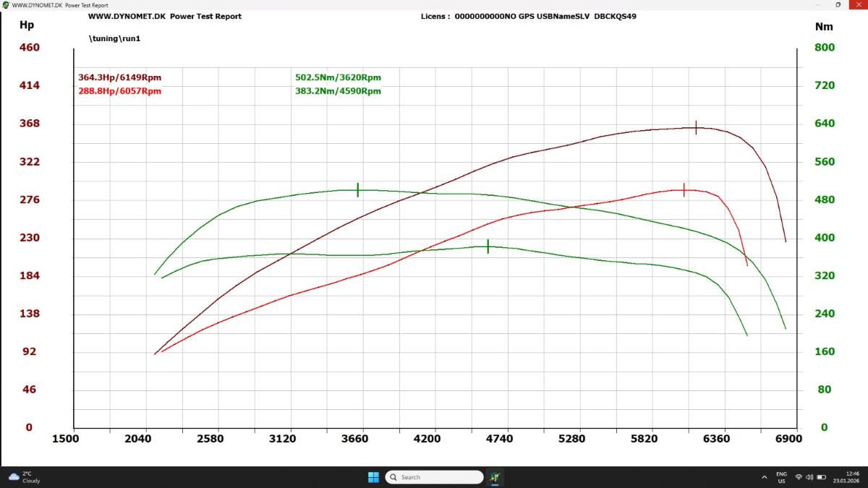Click peak marker on lower green torque curve
Image resolution: width=868 pixels, height=488 pixels.
[x=488, y=247]
